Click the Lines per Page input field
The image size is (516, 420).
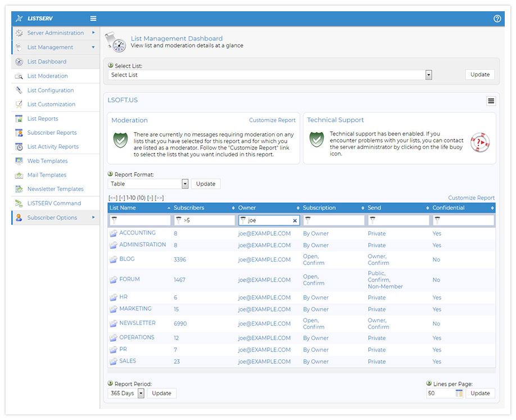click(x=441, y=394)
